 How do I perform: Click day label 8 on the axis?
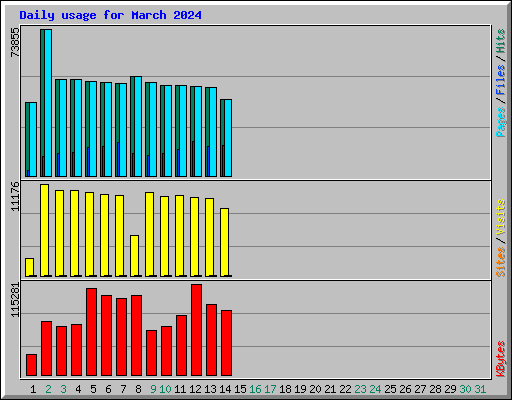point(138,389)
